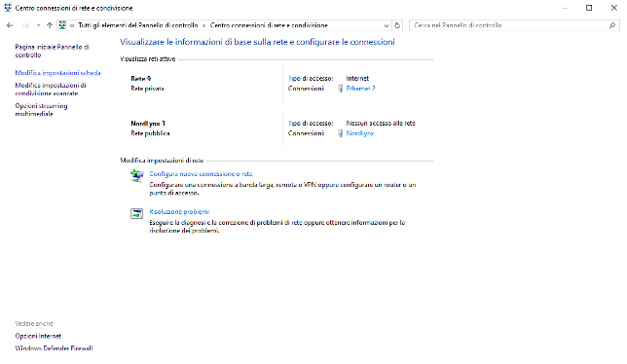The height and width of the screenshot is (364, 627).
Task: Click the 'Rete privata' label
Action: [147, 89]
